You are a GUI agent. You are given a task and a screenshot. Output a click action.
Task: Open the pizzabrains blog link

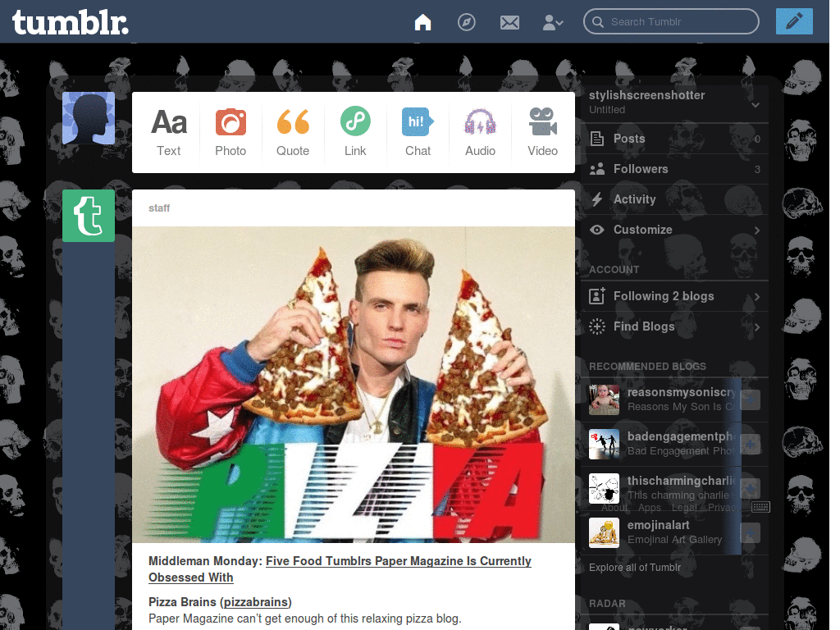[x=257, y=602]
